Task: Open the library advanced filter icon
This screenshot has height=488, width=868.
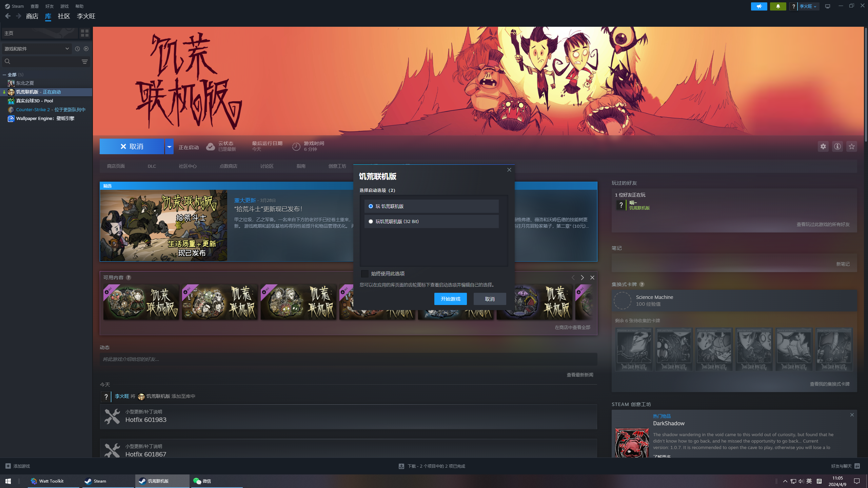Action: click(x=85, y=61)
